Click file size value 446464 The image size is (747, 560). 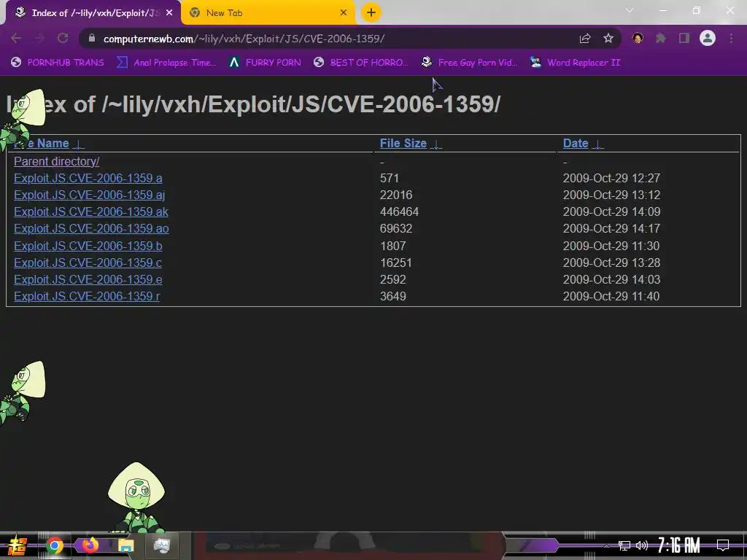click(399, 211)
